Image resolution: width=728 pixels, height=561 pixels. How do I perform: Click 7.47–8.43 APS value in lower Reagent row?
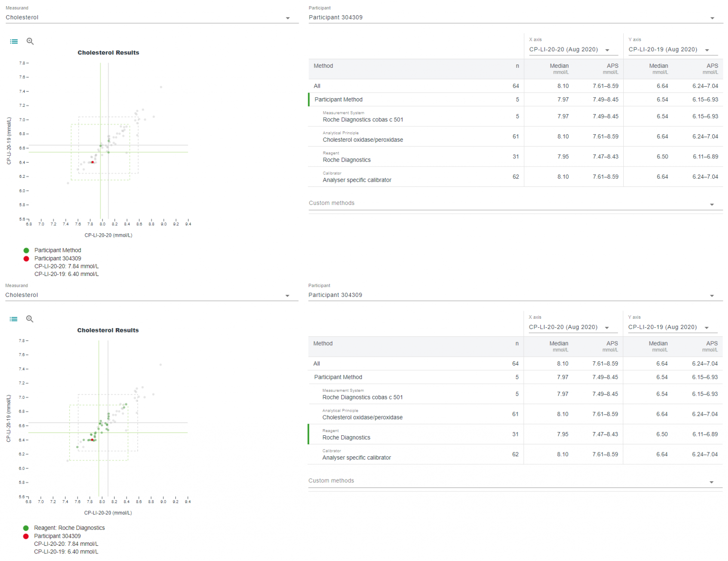605,434
